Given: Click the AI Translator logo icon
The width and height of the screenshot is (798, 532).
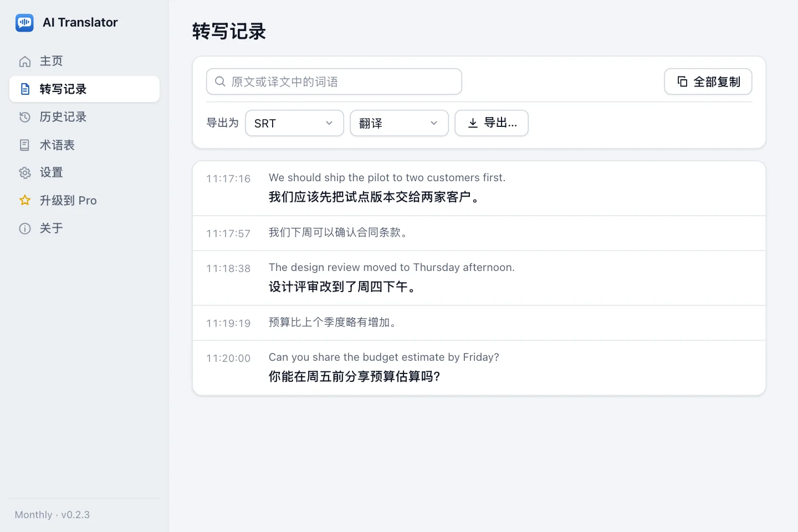Looking at the screenshot, I should [24, 23].
